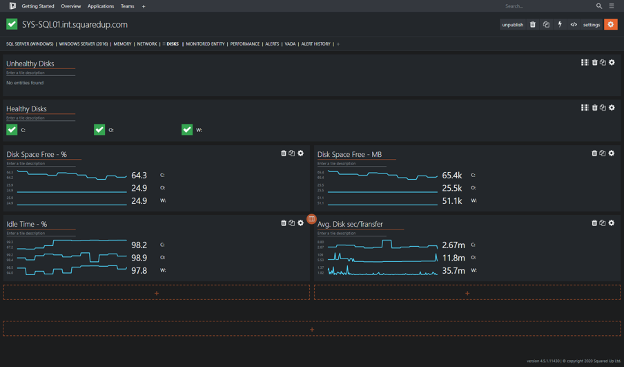
Task: Delete the Idle Time - % tile
Action: point(283,223)
